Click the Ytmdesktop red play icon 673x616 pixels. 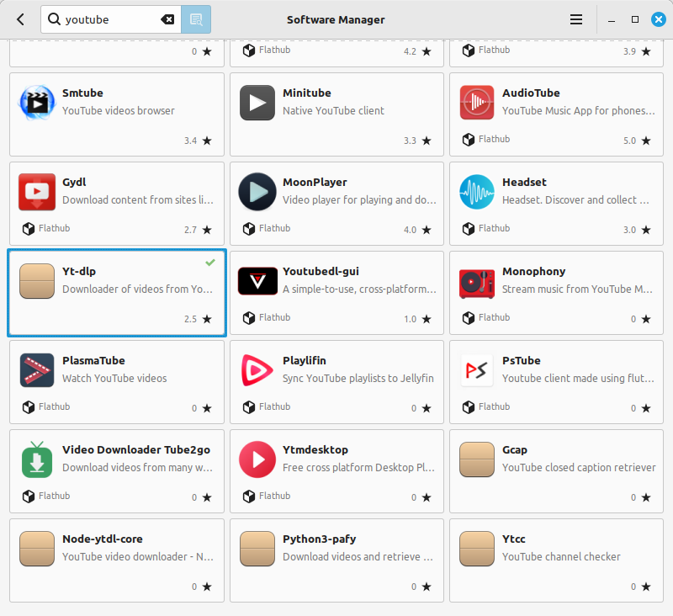tap(257, 459)
